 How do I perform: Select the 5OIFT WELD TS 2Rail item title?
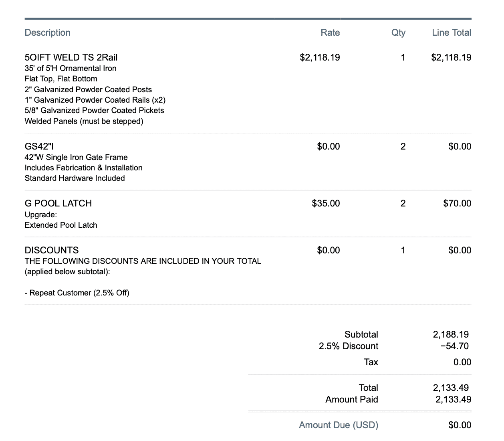coord(71,57)
